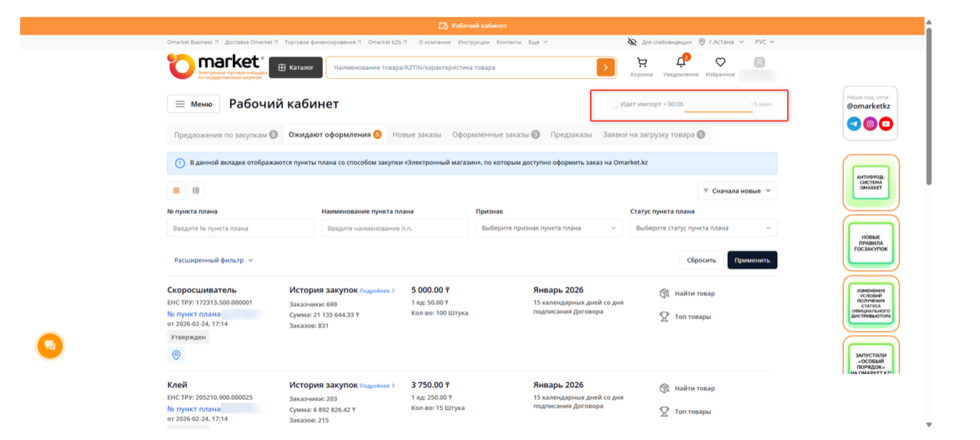Go to Omarket logo homepage
The width and height of the screenshot is (980, 440).
coord(216,66)
